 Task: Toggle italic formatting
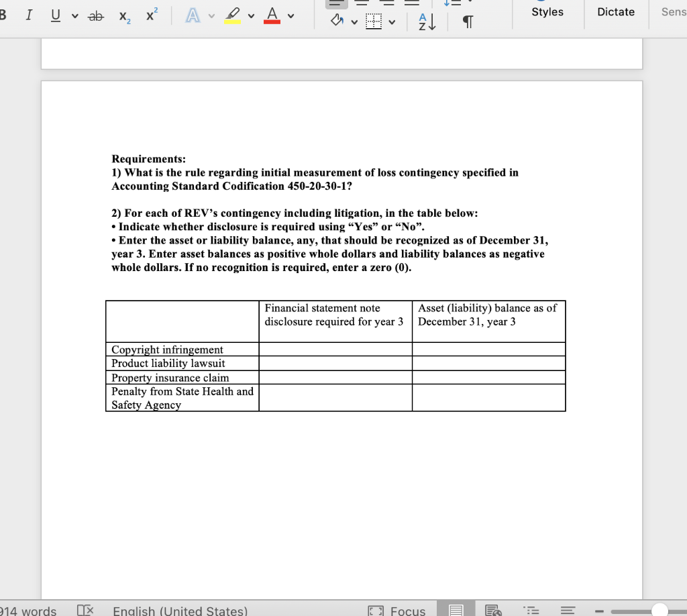[x=29, y=15]
